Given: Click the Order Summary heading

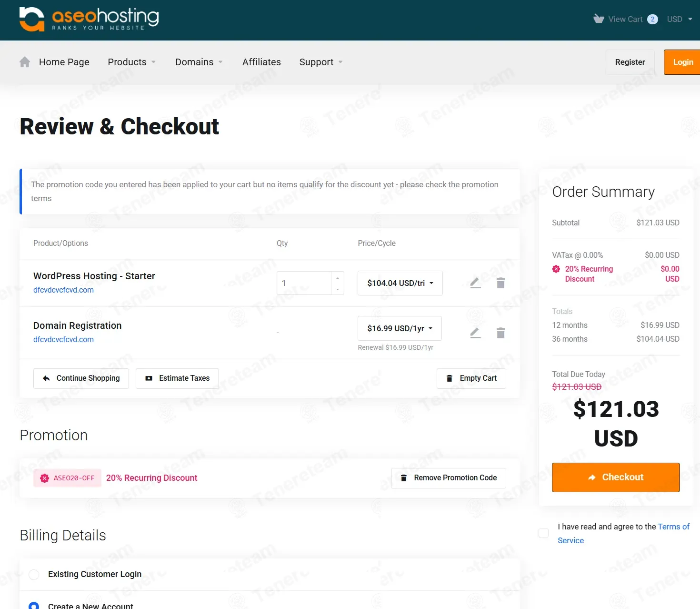Looking at the screenshot, I should (603, 192).
